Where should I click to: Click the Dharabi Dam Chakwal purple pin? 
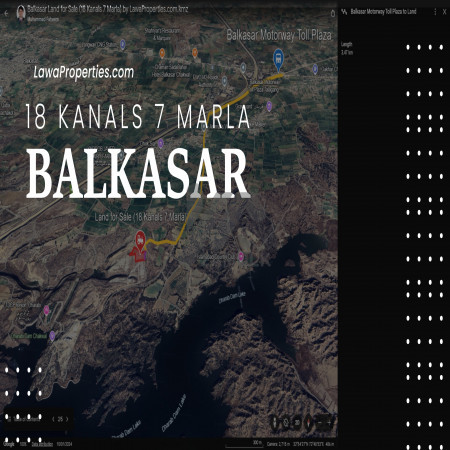[52, 336]
